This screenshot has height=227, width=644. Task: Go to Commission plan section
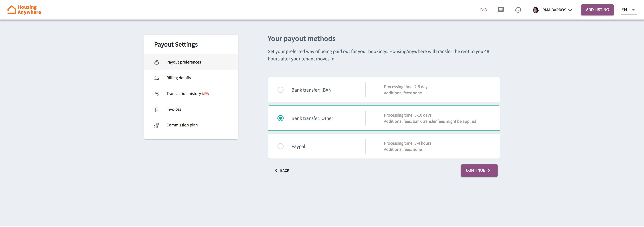coord(182,125)
